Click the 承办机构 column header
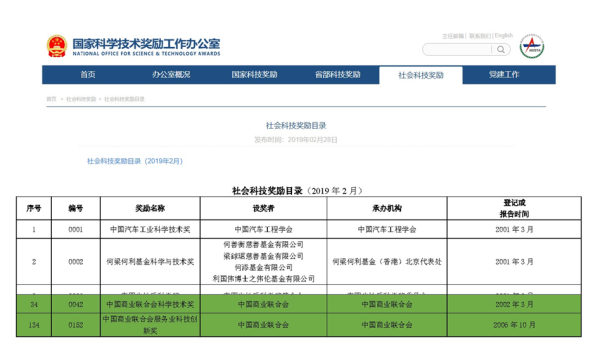This screenshot has height=361, width=600. pos(387,208)
